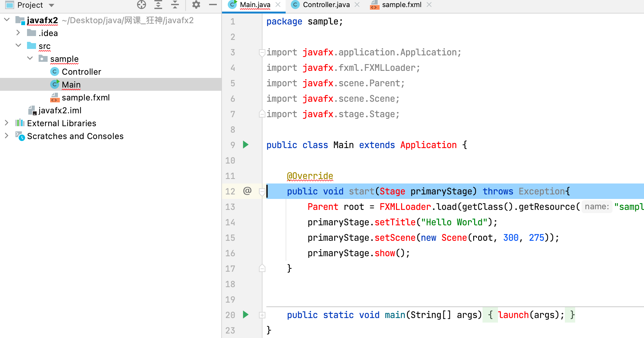
Task: Click the Main class icon in the tree
Action: (x=55, y=84)
